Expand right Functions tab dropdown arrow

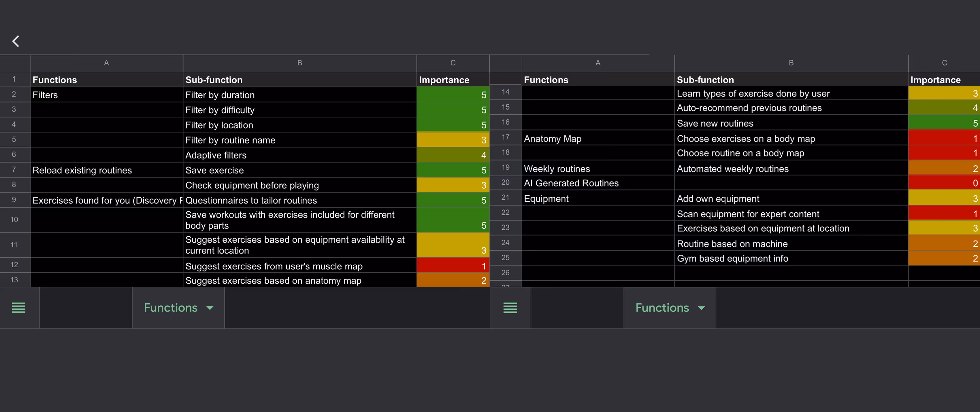(702, 308)
